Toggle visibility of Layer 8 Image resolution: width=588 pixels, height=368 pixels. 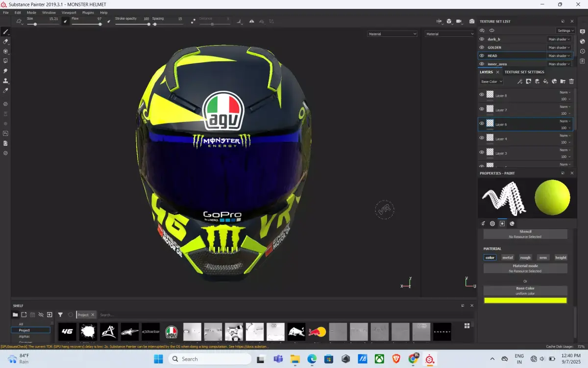pyautogui.click(x=482, y=95)
